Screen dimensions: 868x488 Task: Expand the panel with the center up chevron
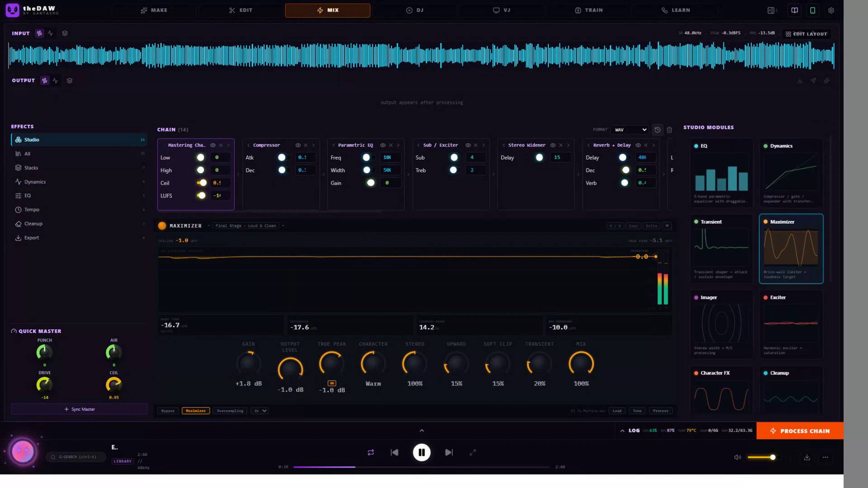[x=421, y=431]
